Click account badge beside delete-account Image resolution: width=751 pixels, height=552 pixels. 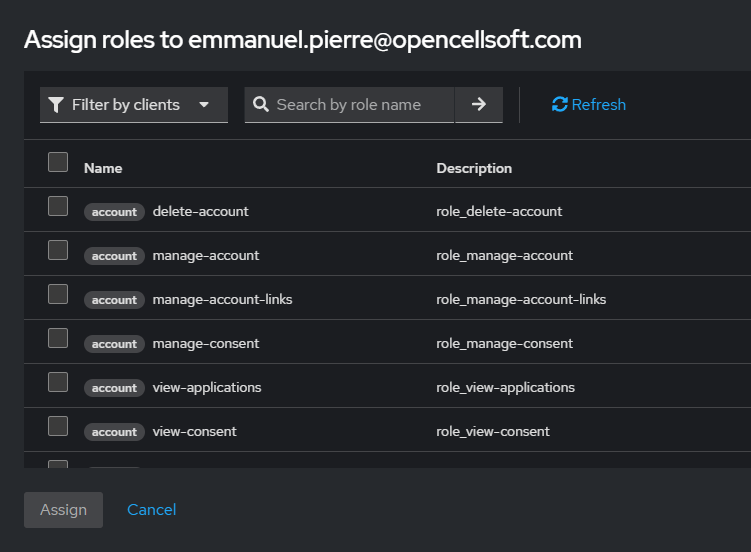tap(114, 212)
